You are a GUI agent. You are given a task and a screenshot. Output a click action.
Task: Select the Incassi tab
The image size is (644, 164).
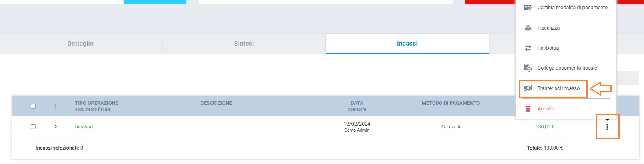tap(407, 44)
